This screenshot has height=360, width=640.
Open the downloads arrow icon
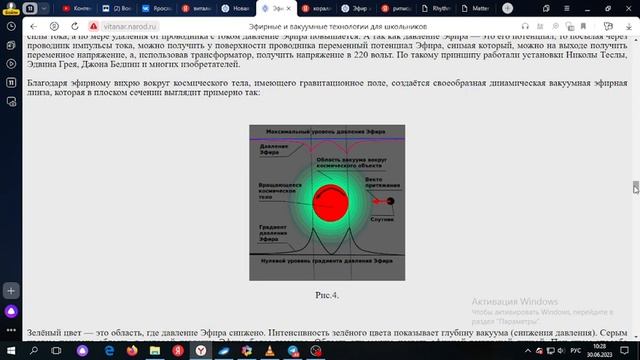629,27
